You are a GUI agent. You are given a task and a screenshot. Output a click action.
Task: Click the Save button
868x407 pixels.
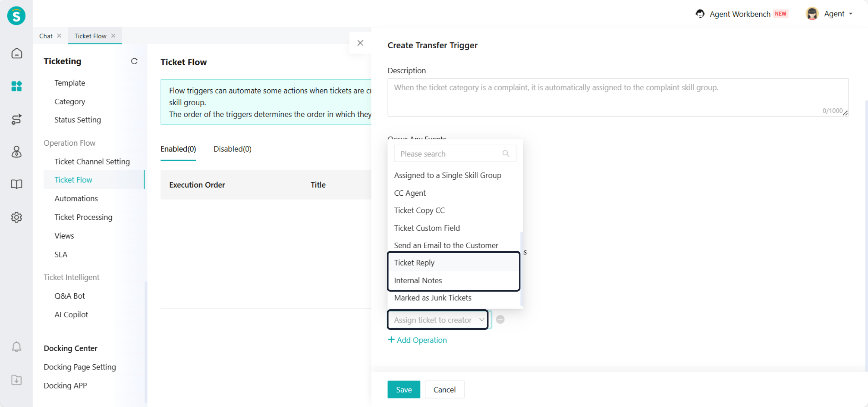point(403,390)
